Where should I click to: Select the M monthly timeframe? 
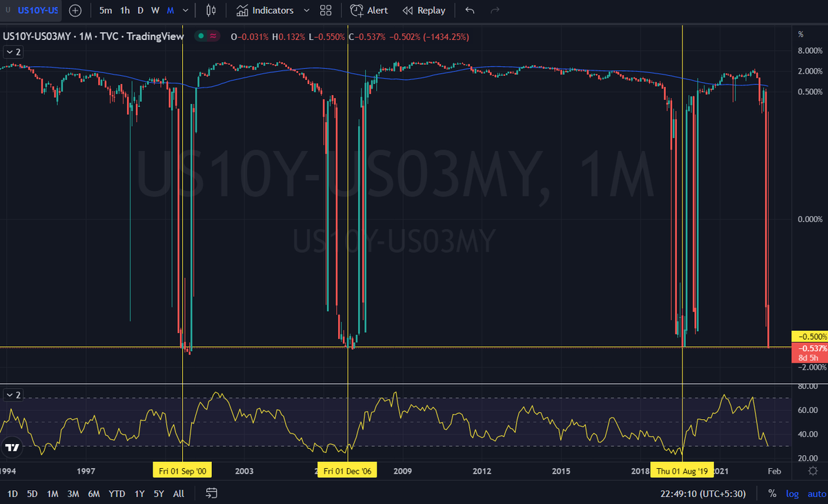tap(170, 10)
